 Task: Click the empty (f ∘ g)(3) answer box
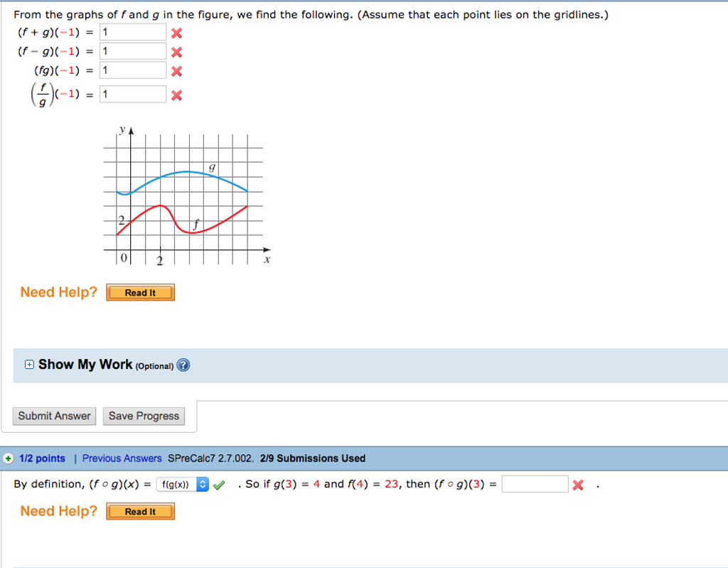tap(535, 484)
